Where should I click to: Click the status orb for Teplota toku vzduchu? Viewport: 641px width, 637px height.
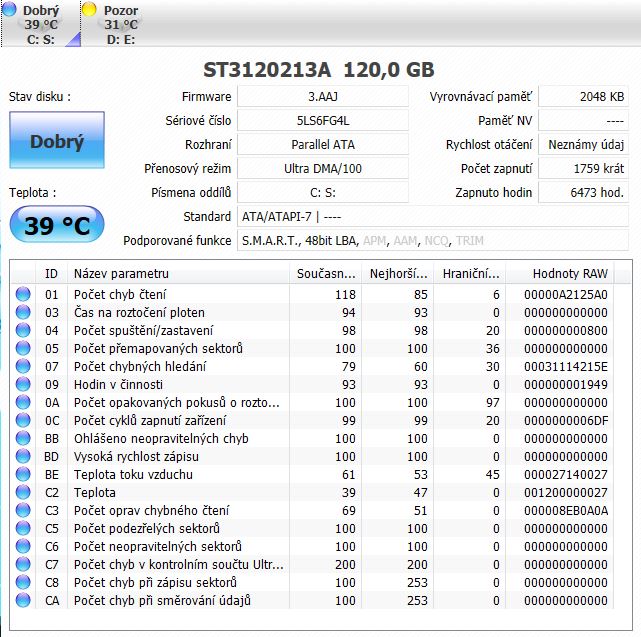[x=23, y=475]
